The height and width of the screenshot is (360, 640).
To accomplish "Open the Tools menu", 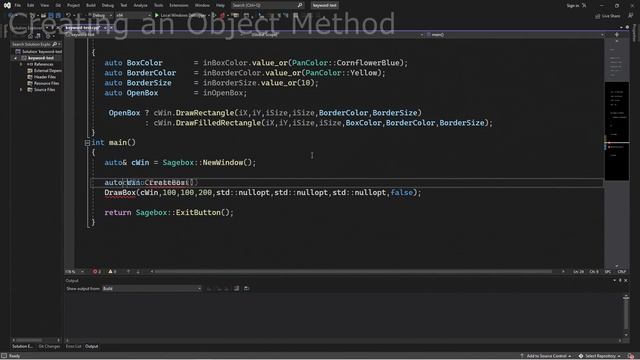I will pyautogui.click(x=159, y=5).
